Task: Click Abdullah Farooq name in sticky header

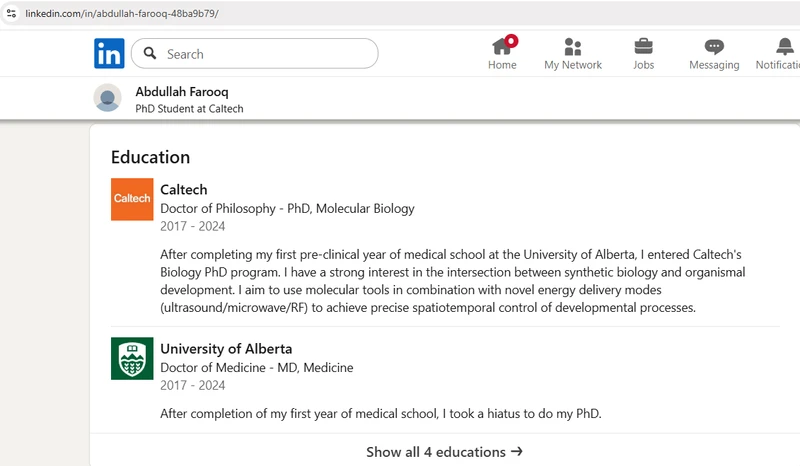Action: [x=181, y=91]
